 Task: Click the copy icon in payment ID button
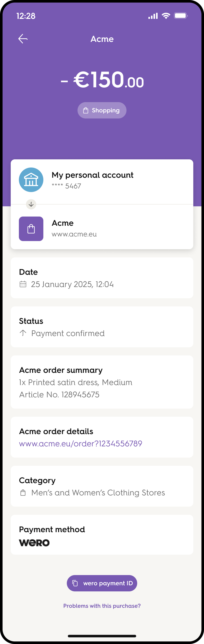(x=75, y=583)
